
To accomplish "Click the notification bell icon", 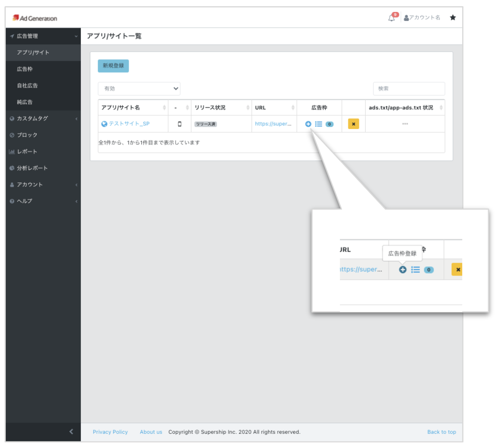I will click(x=392, y=18).
